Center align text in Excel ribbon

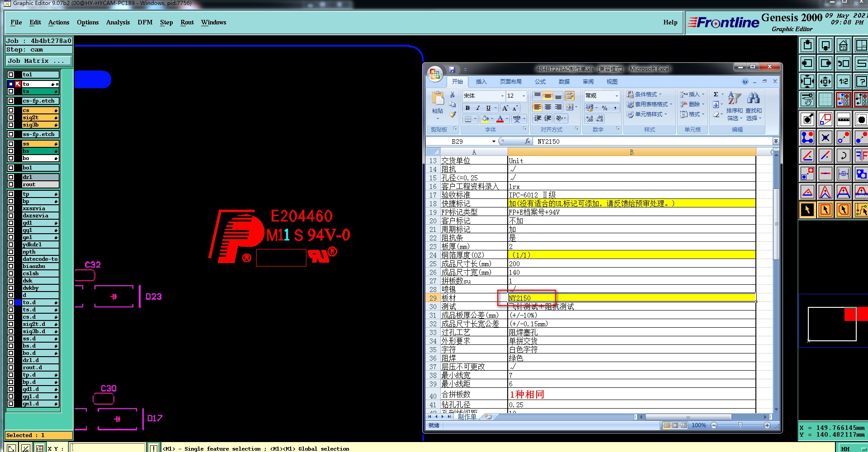pyautogui.click(x=547, y=107)
